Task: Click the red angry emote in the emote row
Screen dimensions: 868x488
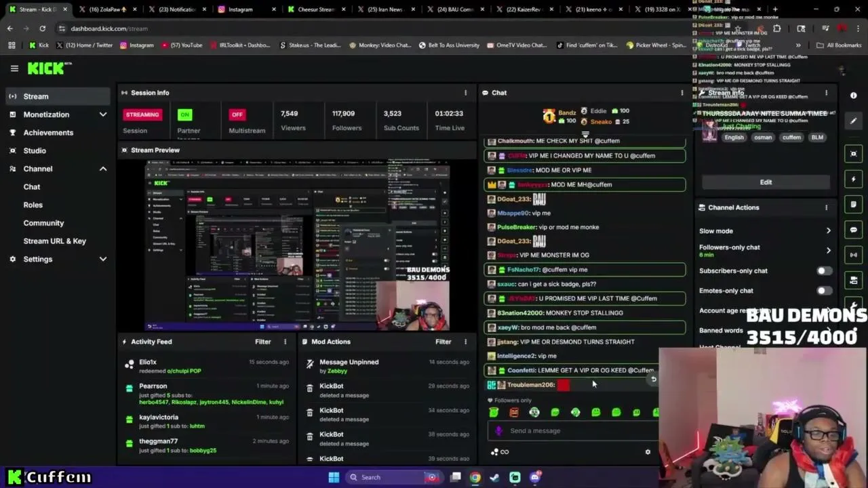Action: [514, 412]
